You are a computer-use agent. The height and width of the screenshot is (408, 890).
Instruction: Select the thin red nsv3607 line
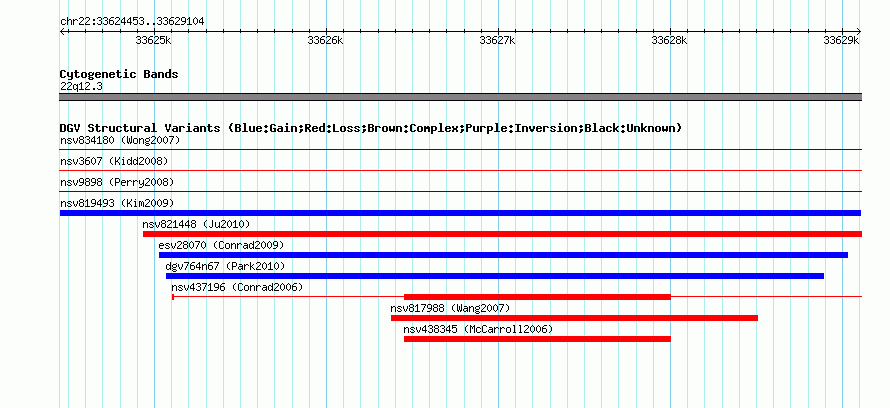point(460,170)
